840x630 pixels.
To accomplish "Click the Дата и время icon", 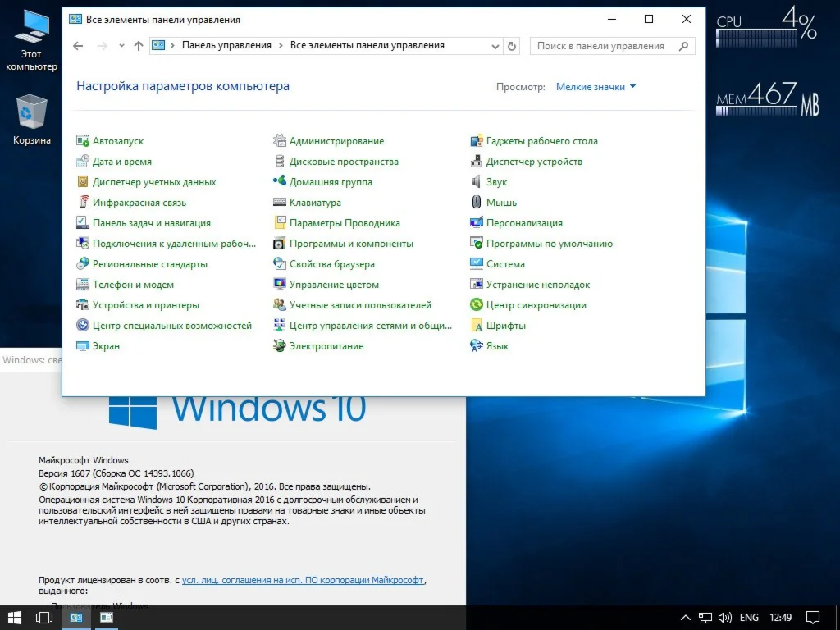I will (x=83, y=162).
